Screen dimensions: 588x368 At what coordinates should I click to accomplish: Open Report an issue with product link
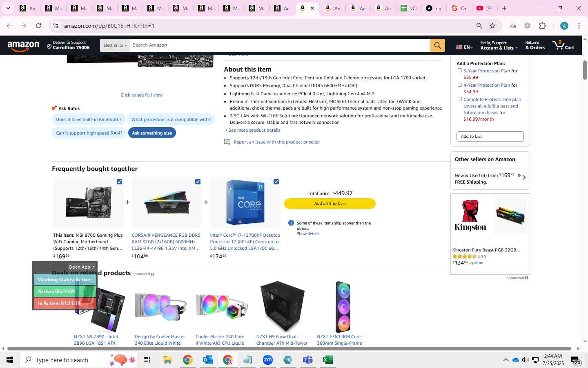(x=277, y=142)
